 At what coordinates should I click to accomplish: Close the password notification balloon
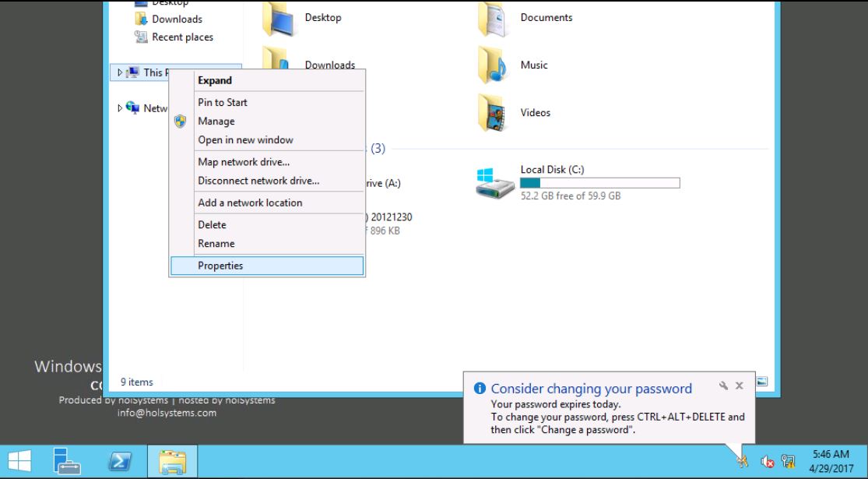[739, 386]
